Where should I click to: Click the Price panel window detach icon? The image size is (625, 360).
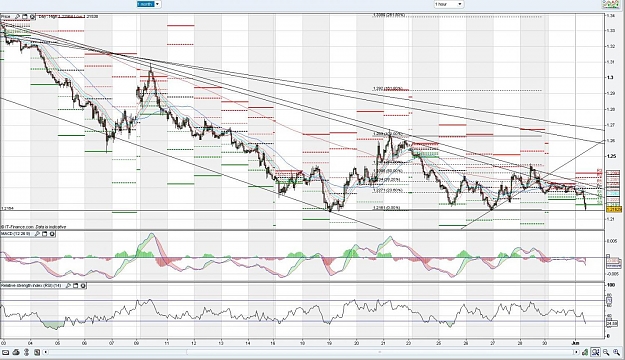(24, 17)
